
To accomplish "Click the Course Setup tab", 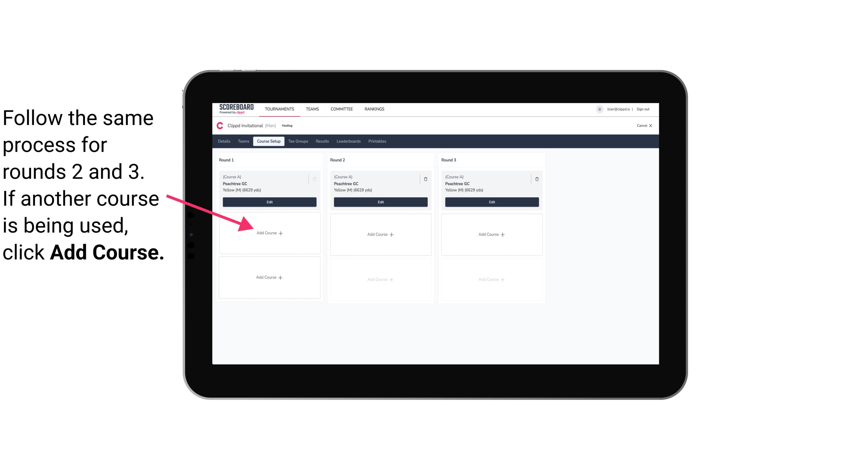I will click(268, 142).
